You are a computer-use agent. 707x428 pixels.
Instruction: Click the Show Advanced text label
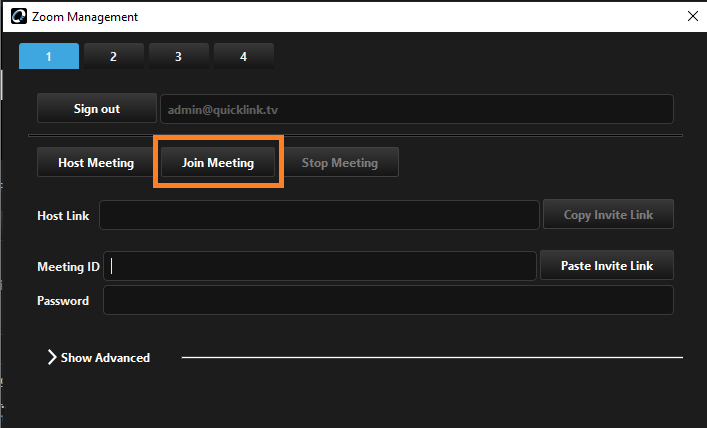click(105, 357)
